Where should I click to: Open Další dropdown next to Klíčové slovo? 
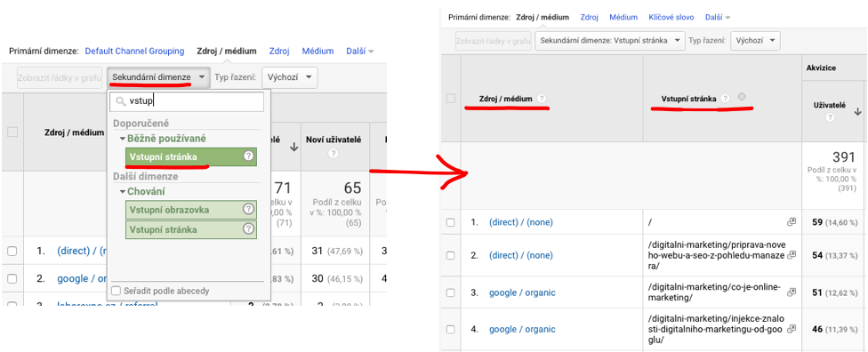pyautogui.click(x=718, y=17)
